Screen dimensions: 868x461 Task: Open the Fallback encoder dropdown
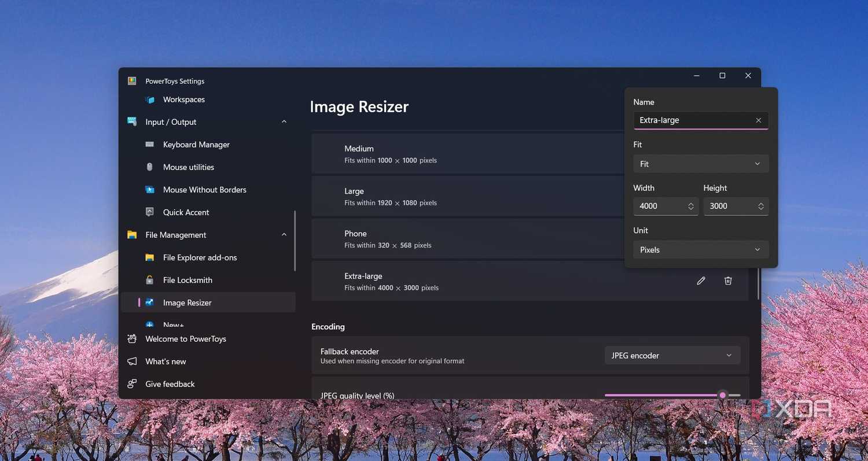672,356
